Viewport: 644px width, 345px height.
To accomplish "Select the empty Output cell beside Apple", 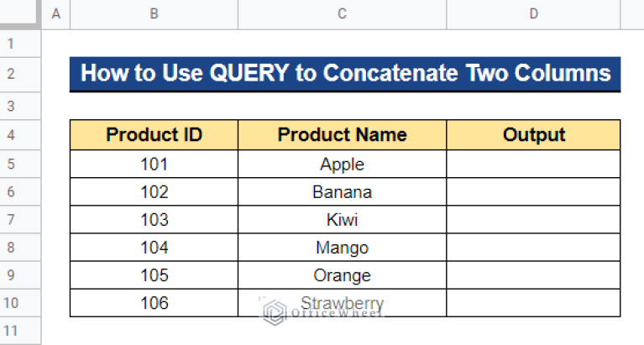I will click(x=533, y=164).
